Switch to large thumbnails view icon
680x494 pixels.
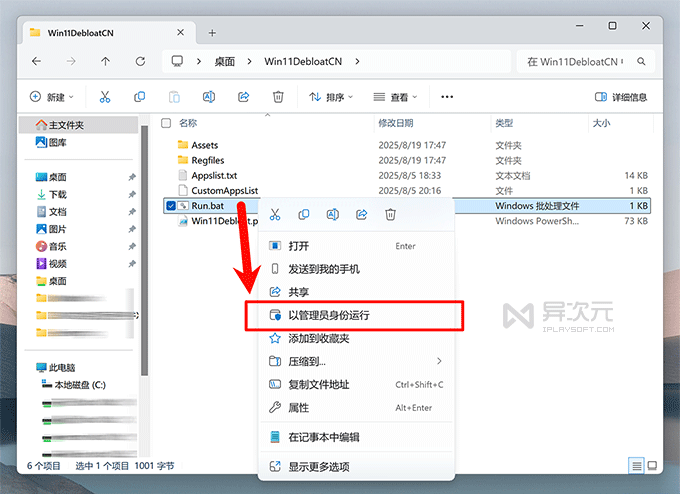pyautogui.click(x=652, y=466)
